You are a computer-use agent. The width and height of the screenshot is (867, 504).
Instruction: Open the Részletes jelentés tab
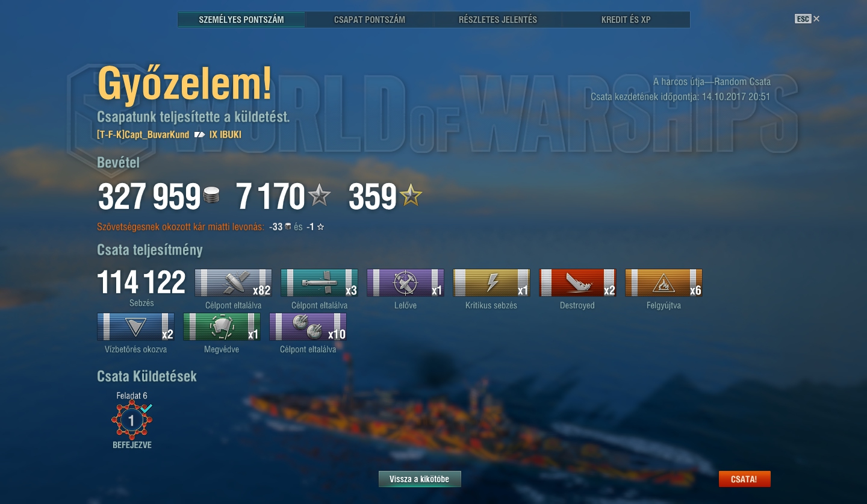coord(498,20)
